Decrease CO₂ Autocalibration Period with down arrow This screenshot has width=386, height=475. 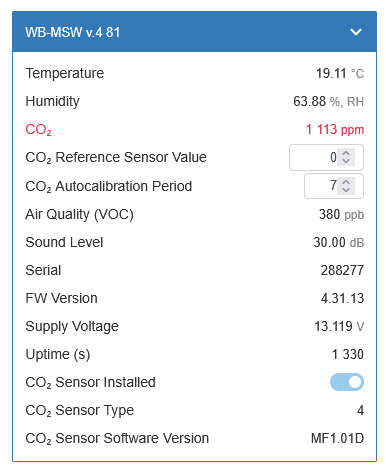click(346, 190)
